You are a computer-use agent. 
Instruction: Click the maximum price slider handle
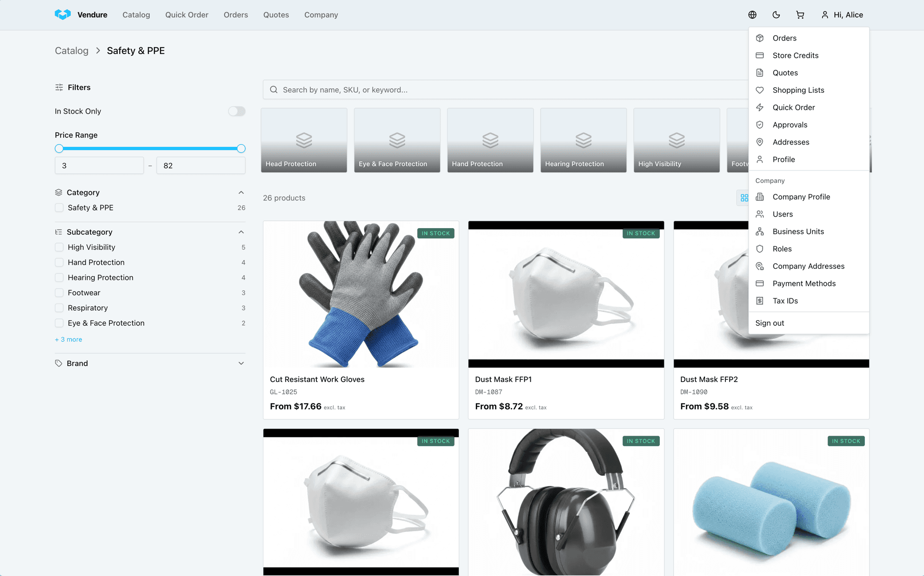coord(241,149)
